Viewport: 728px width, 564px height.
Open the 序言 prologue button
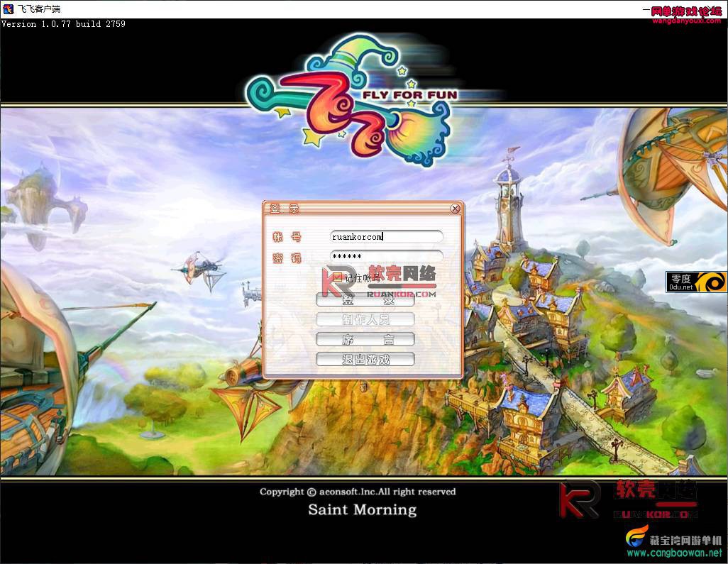click(365, 339)
